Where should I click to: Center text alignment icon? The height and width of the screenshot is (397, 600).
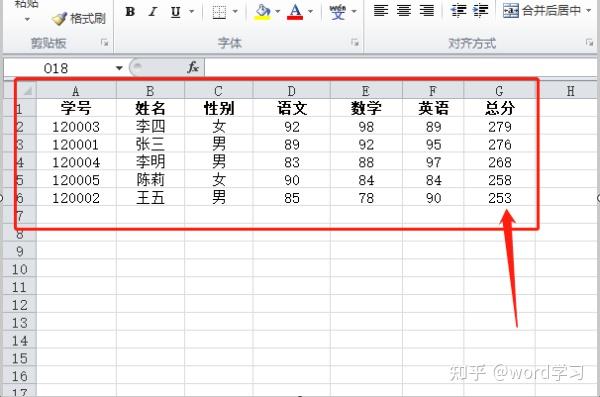(404, 11)
